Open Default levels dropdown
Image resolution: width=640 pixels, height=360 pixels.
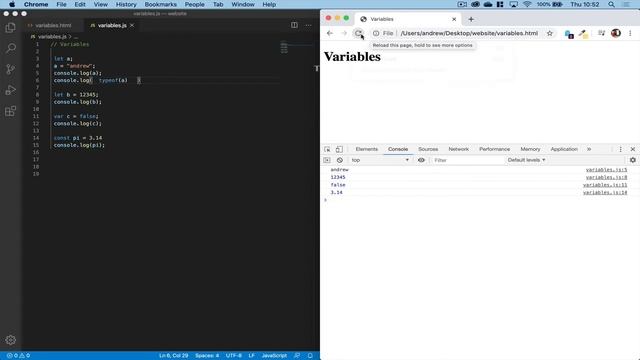coord(526,160)
